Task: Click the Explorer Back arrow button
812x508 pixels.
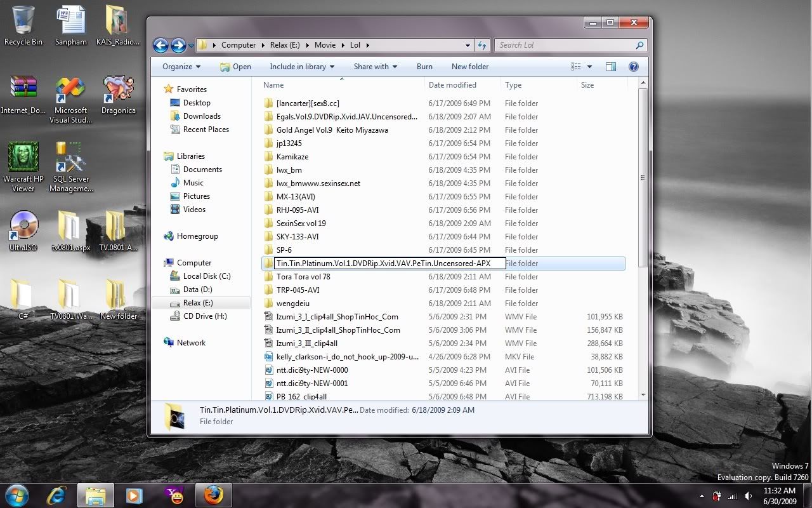Action: coord(160,45)
